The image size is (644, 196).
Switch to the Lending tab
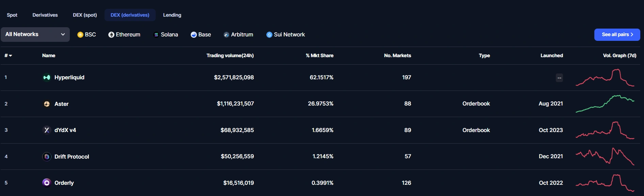click(172, 15)
